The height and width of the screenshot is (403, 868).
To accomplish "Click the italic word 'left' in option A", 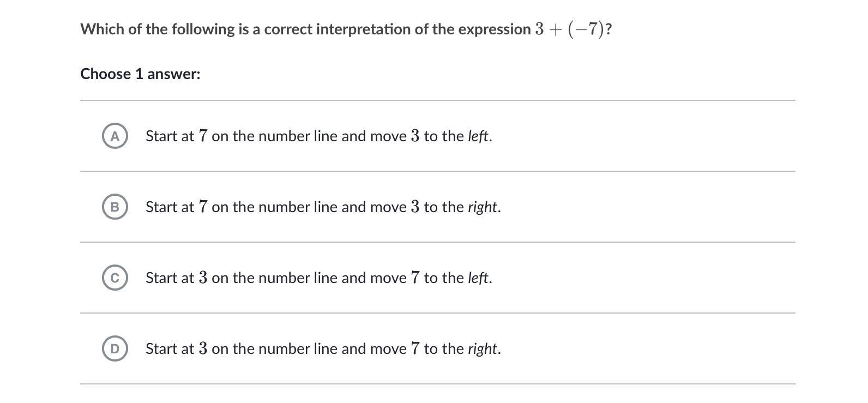I will click(478, 136).
